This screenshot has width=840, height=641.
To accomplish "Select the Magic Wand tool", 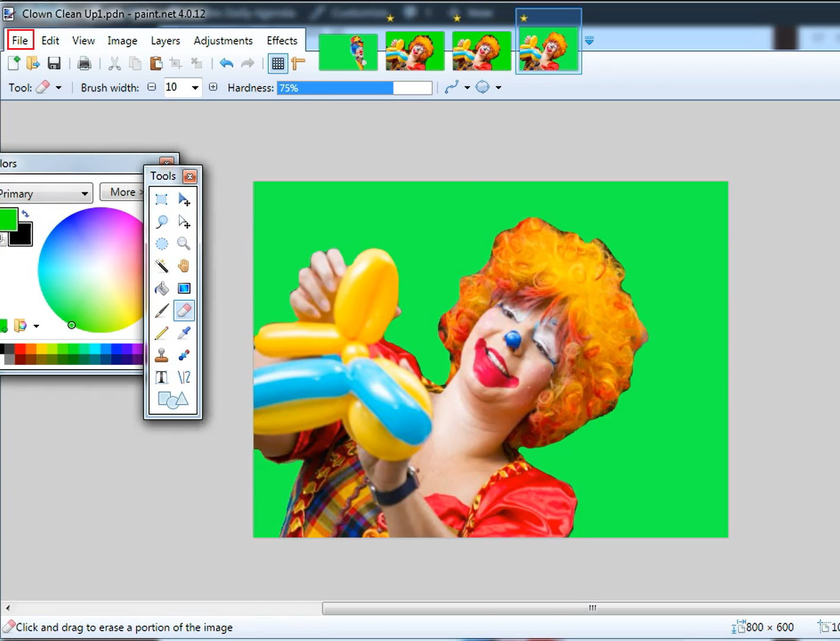I will tap(161, 265).
